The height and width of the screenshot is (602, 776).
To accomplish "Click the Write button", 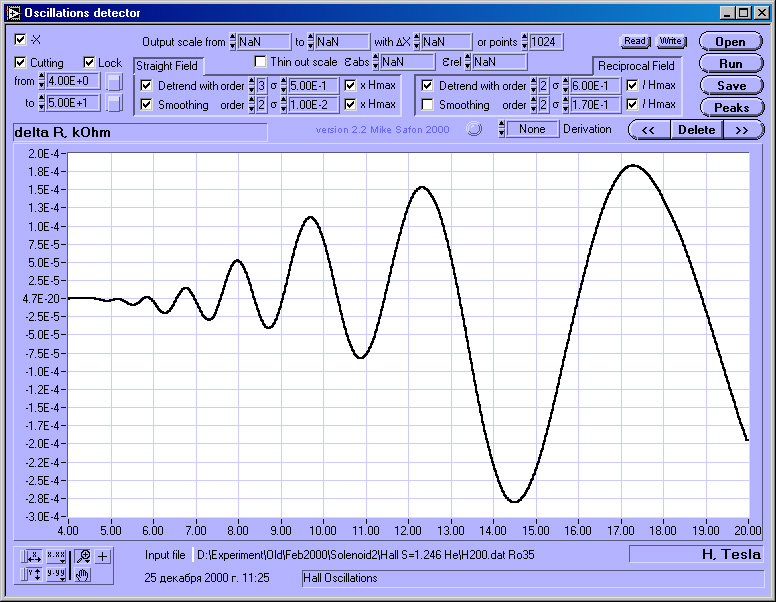I will (x=671, y=42).
